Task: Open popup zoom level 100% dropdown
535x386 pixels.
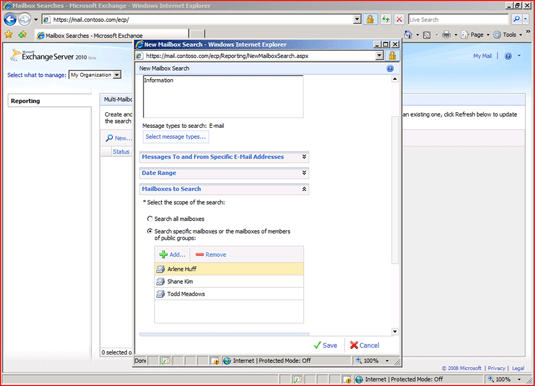Action: click(x=387, y=361)
